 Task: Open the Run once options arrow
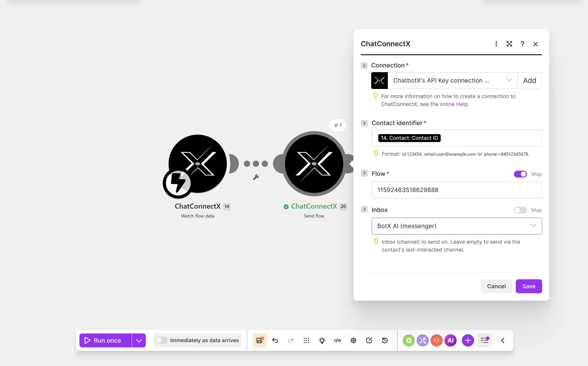click(139, 340)
